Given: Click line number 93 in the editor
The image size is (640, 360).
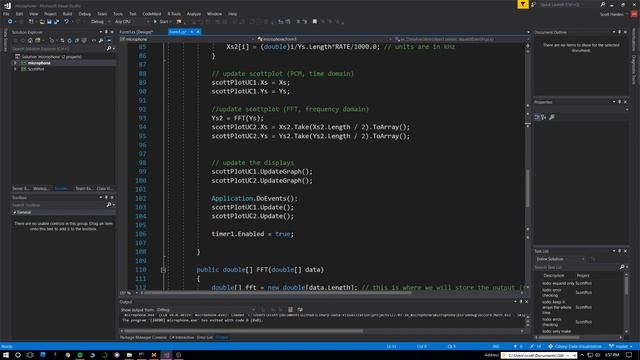Looking at the screenshot, I should 142,118.
